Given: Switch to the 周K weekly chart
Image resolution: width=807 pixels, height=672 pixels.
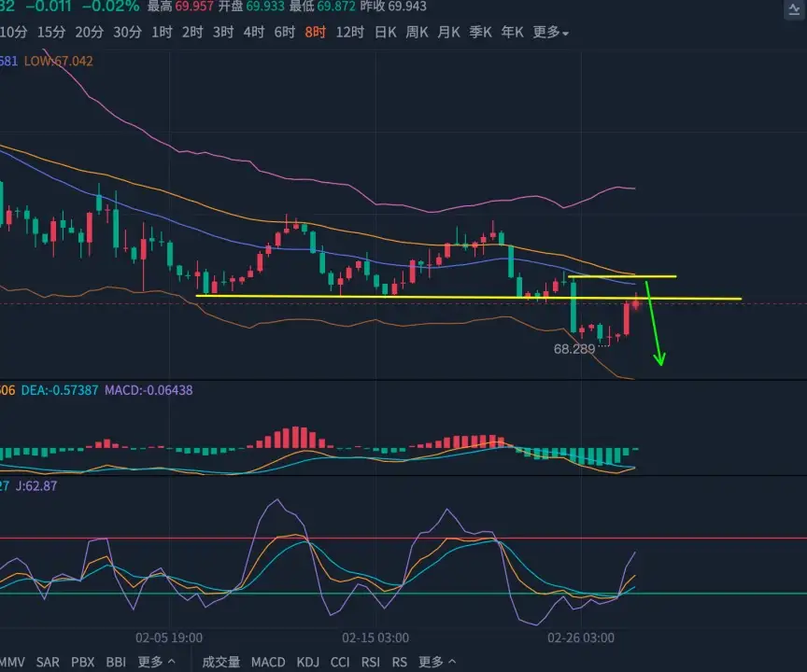Looking at the screenshot, I should [x=417, y=33].
